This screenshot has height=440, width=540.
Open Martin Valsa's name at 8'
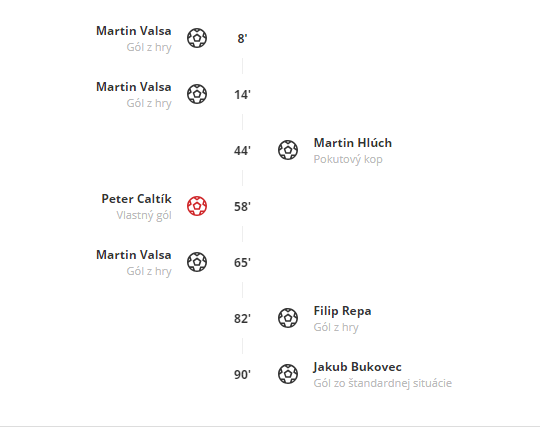coord(134,31)
